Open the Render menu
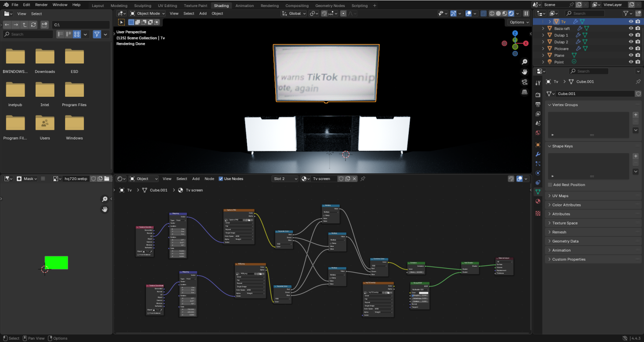 (41, 5)
